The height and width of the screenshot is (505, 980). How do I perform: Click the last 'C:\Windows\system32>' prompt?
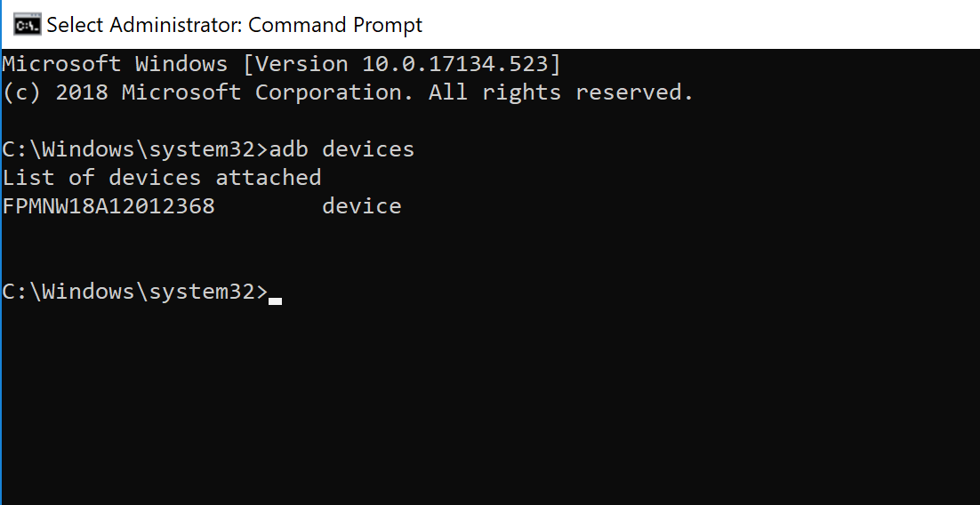point(135,292)
